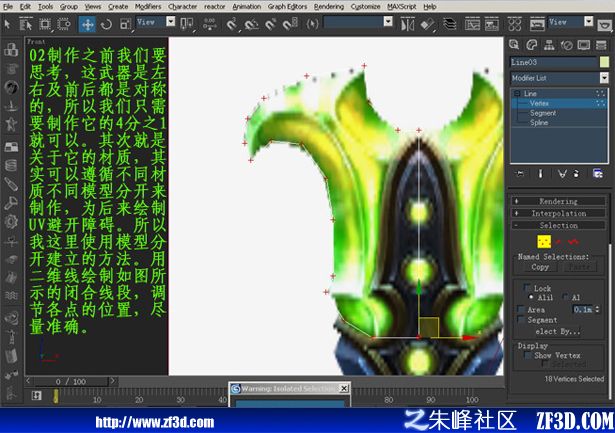Viewport: 615px width, 433px height.
Task: Open the Graph Editors menu
Action: (x=287, y=7)
